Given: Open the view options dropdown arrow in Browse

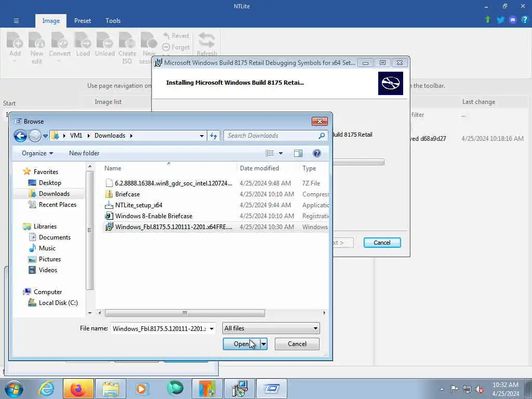Looking at the screenshot, I should coord(281,153).
